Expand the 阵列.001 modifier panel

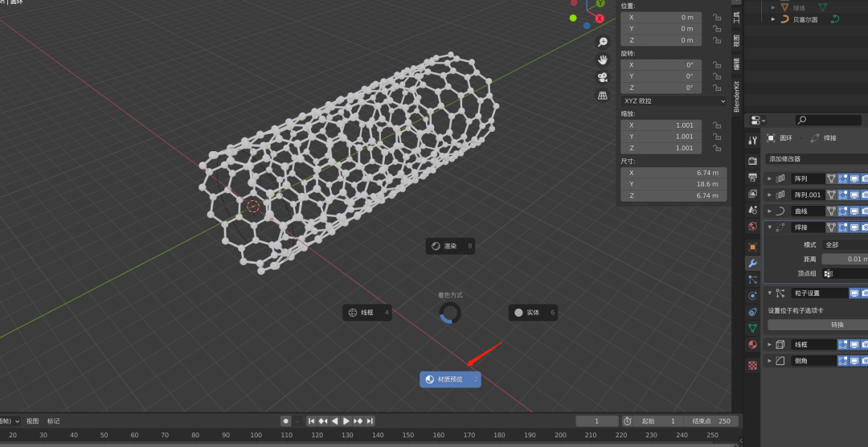[769, 195]
